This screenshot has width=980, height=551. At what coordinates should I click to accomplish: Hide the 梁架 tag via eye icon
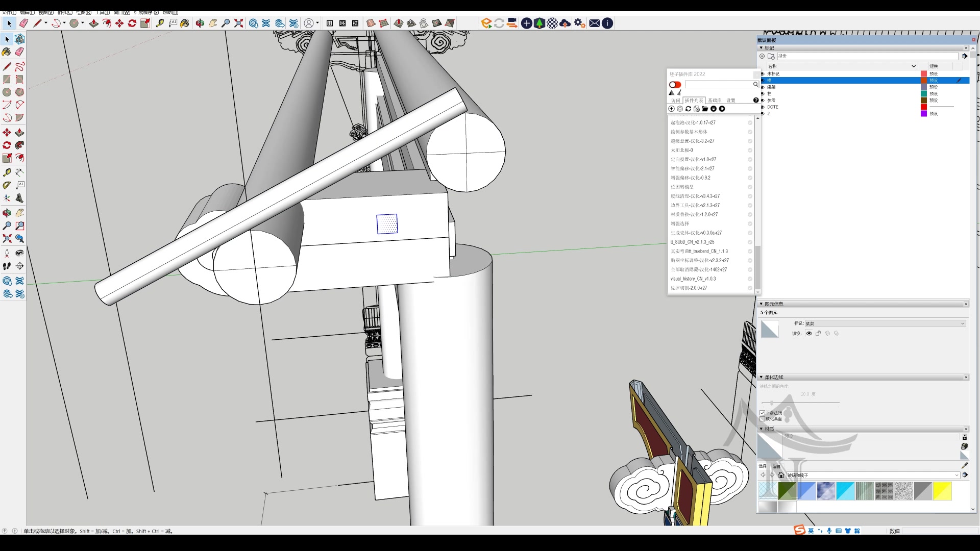763,87
